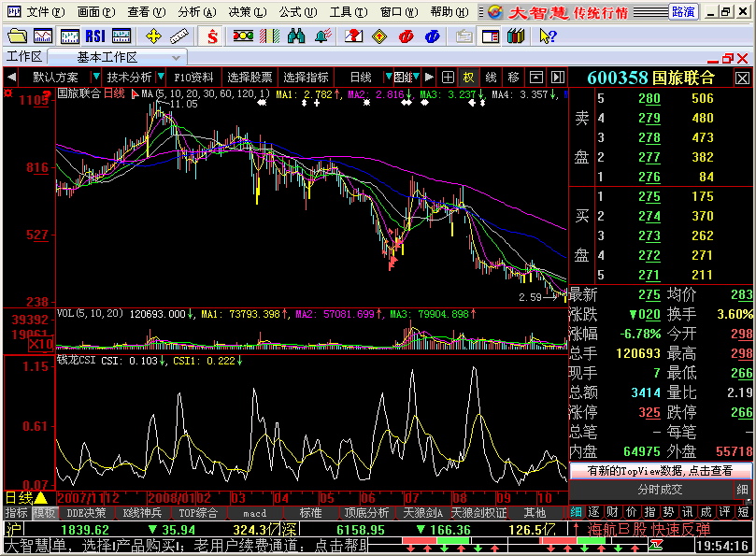Select the macd template tab

pyautogui.click(x=254, y=513)
